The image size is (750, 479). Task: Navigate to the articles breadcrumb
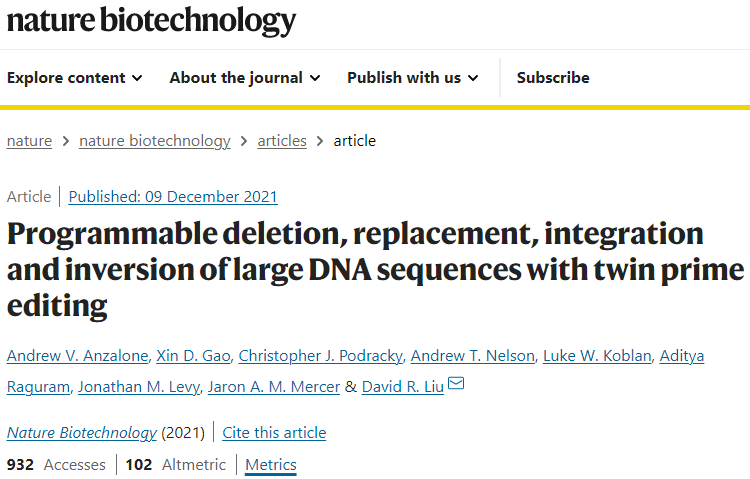[282, 141]
